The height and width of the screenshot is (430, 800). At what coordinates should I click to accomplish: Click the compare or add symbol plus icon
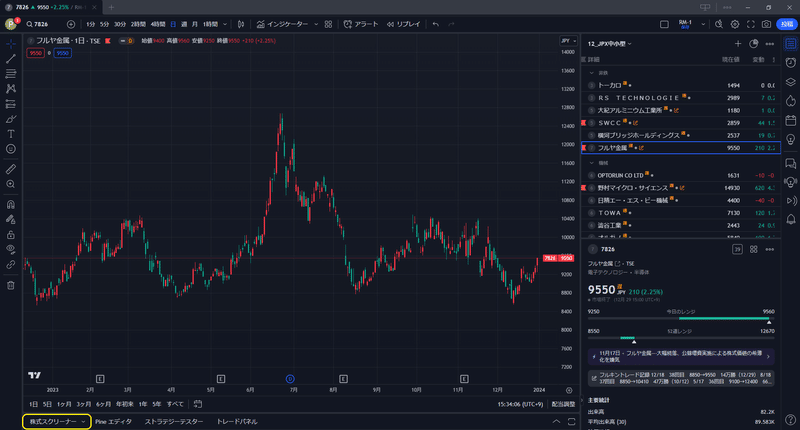point(71,24)
